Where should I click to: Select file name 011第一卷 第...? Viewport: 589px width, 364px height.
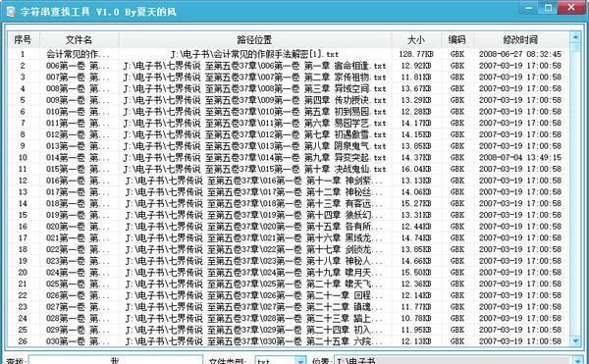tap(78, 123)
